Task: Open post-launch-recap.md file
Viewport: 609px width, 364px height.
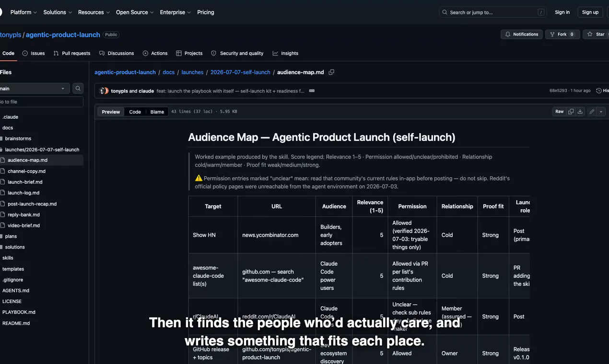Action: [x=32, y=204]
